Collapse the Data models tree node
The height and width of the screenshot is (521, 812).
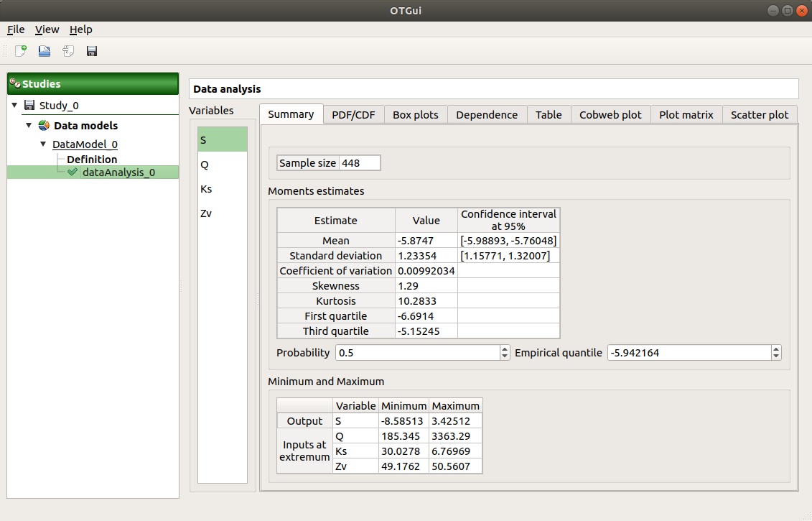point(29,126)
